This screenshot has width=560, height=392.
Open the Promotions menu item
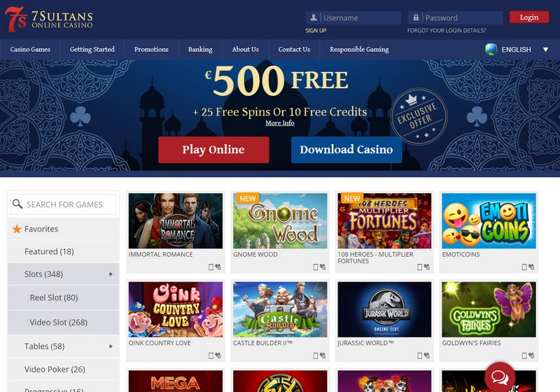(x=151, y=49)
